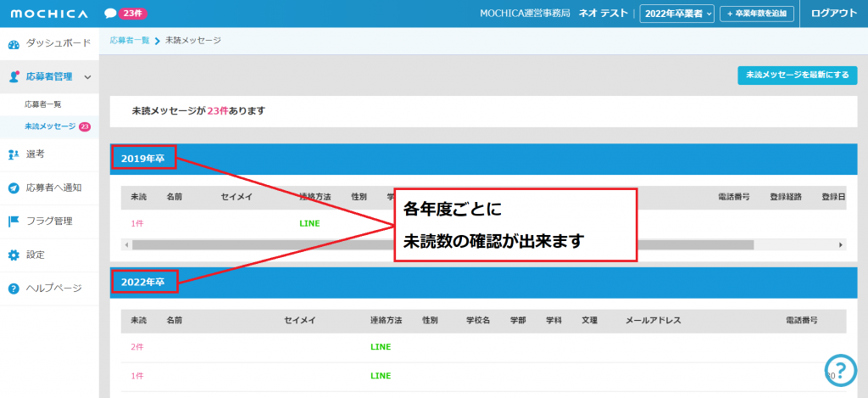Select 応募者一覧 in the sidebar submenu
The height and width of the screenshot is (398, 868).
[42, 104]
